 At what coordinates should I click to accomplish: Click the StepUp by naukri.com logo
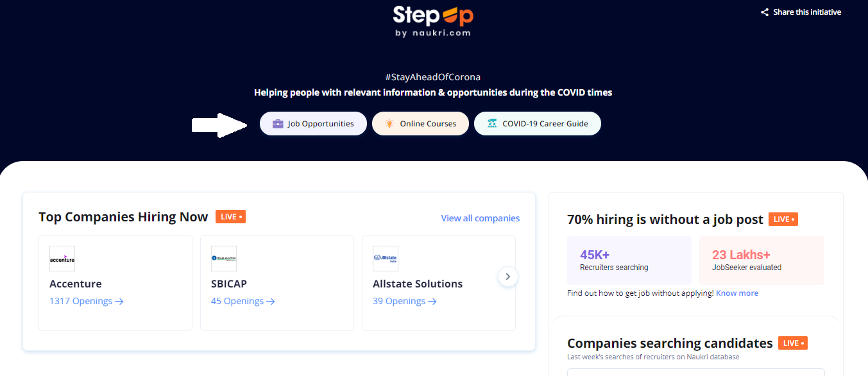point(433,21)
